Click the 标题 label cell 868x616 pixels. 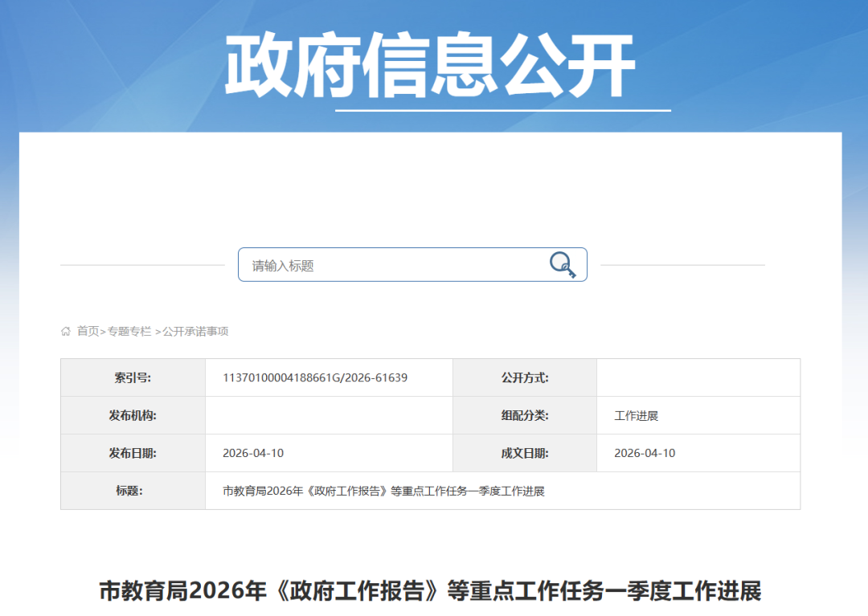point(133,491)
